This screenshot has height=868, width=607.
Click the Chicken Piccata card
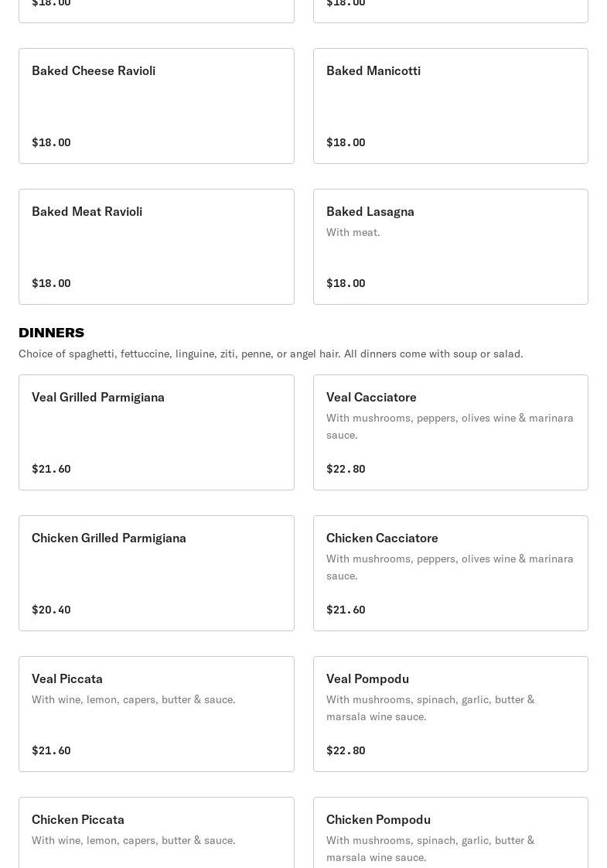pos(156,832)
